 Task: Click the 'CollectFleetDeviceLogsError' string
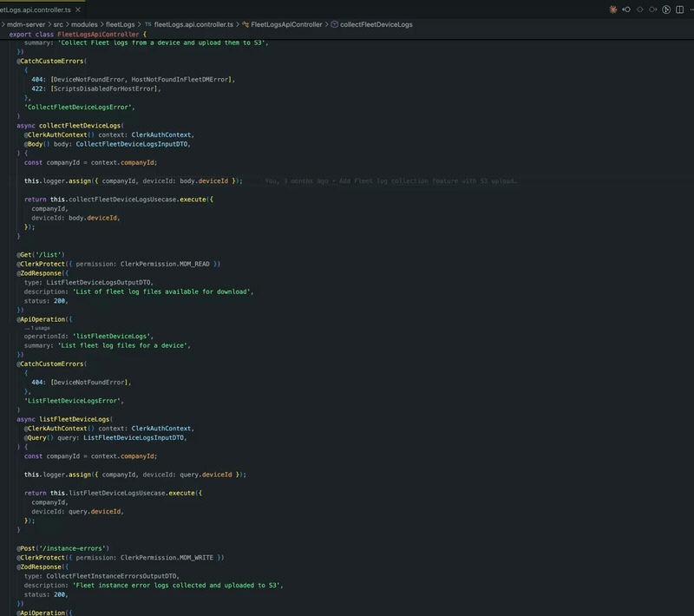pos(79,107)
